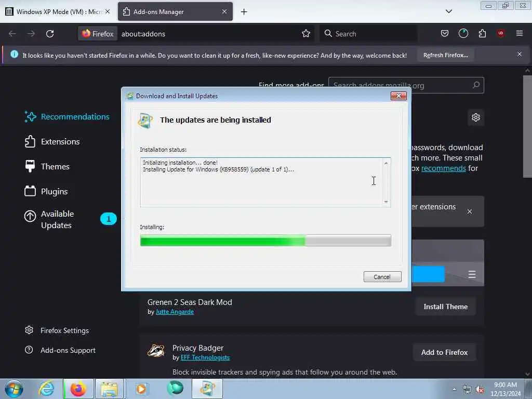Open the list all tabs dropdown arrow
Viewport: 532px width, 399px height.
click(x=448, y=11)
